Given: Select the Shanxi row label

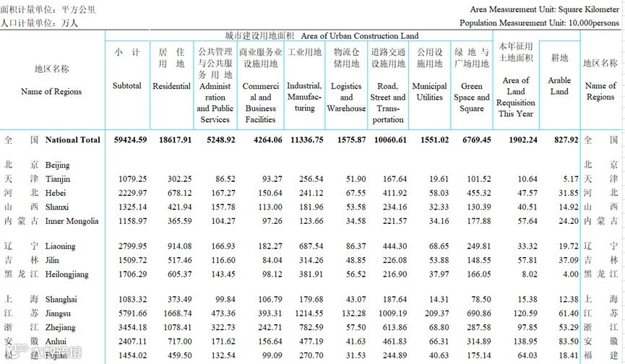Looking at the screenshot, I should tap(56, 207).
